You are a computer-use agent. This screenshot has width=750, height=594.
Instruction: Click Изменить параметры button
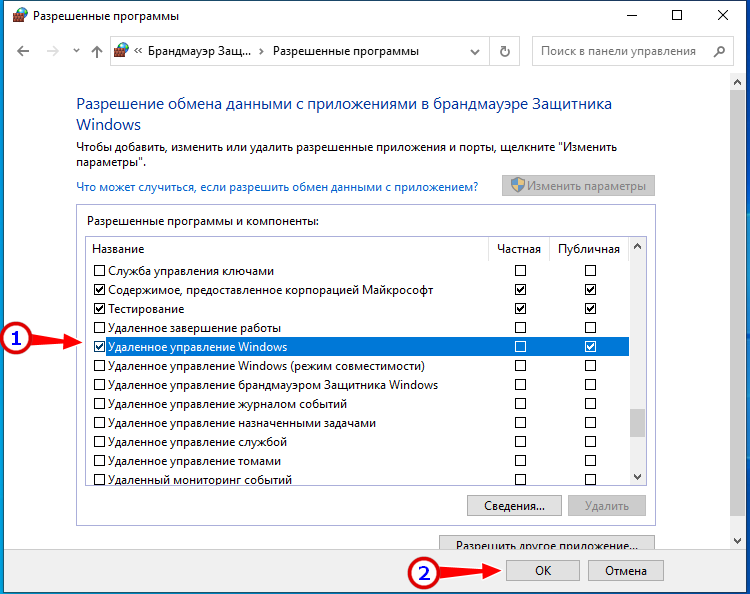pos(578,186)
